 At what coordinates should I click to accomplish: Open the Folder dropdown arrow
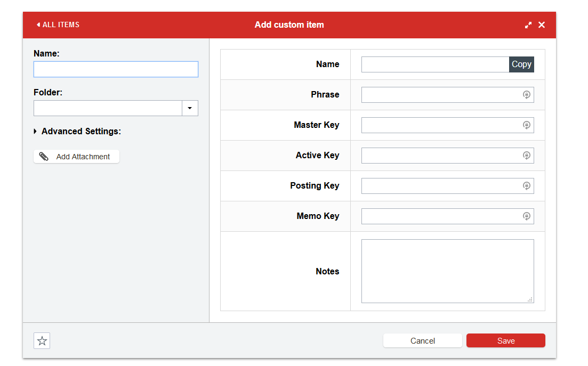pyautogui.click(x=190, y=108)
